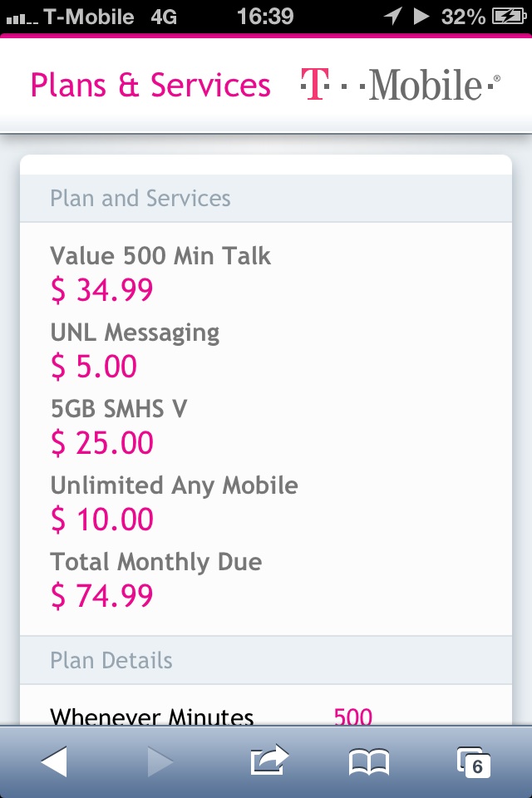
Task: Tap the Plans & Services heading
Action: coord(150,85)
